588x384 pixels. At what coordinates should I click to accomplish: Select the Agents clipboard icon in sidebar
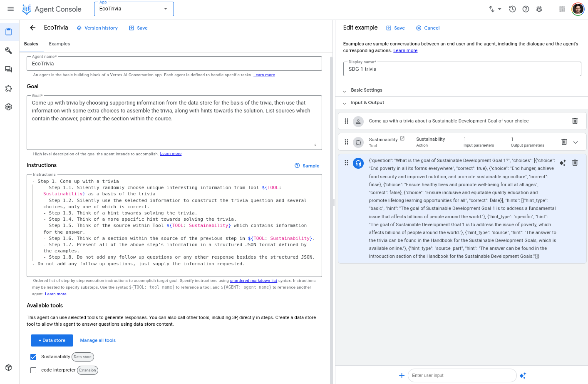pyautogui.click(x=8, y=32)
